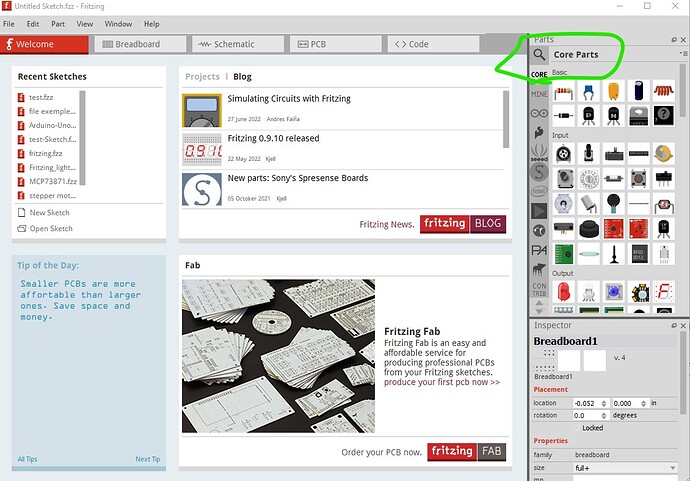Viewport: 690px width, 481px height.
Task: Open the PA parts bin
Action: pos(539,250)
